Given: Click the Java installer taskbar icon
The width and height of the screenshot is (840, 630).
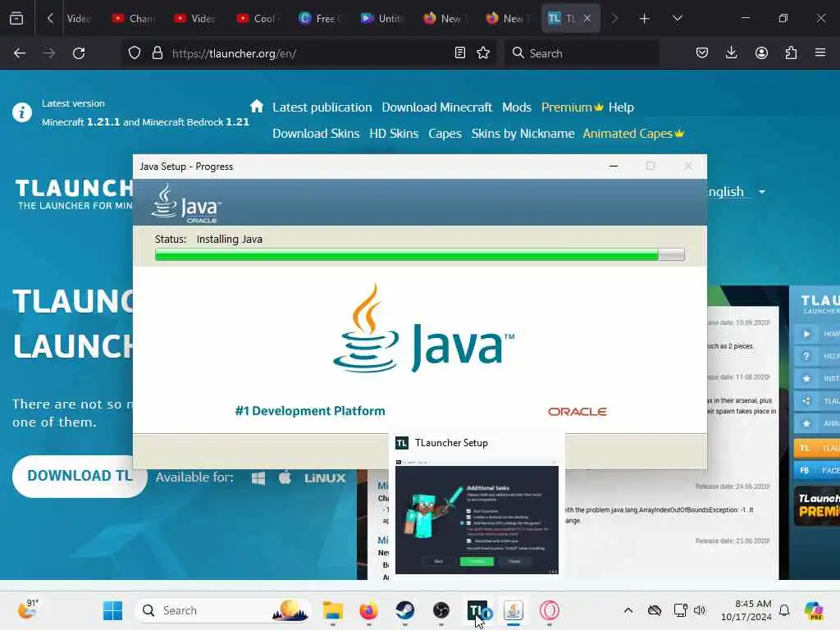Looking at the screenshot, I should 514,610.
